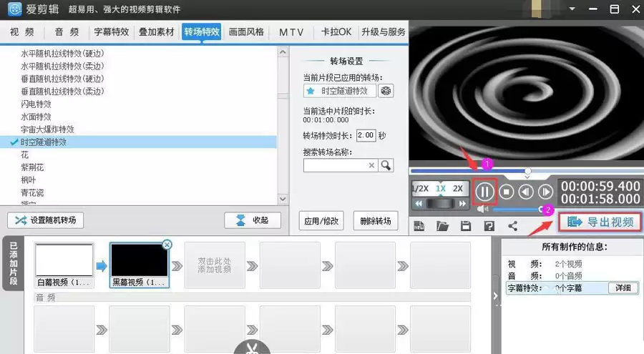Open the 字幕特效 tab
This screenshot has width=644, height=354.
click(112, 31)
